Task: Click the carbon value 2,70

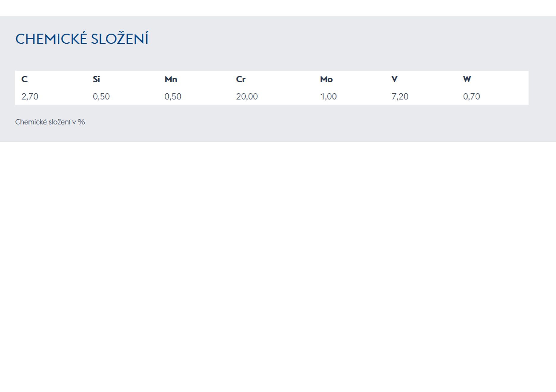Action: click(30, 97)
